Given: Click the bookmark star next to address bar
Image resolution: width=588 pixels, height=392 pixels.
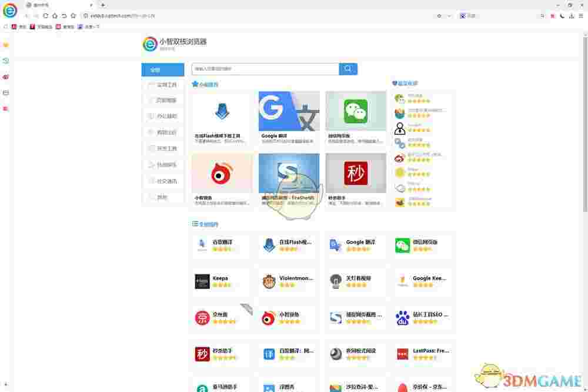Looking at the screenshot, I should pos(73,16).
